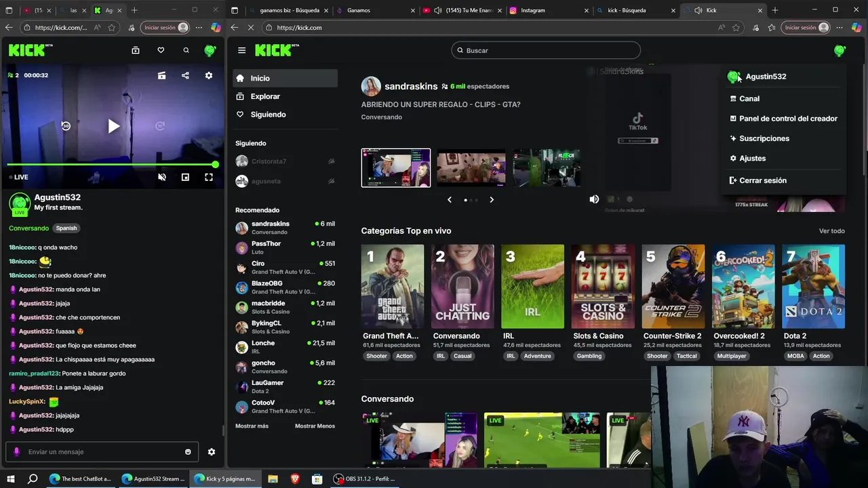Open Conversando category link under Agustin532
This screenshot has width=868, height=488.
[28, 228]
